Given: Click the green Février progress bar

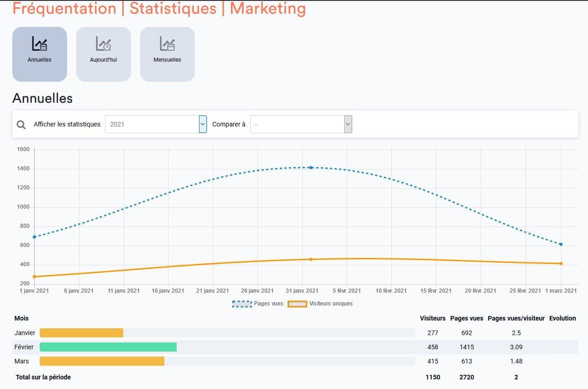Looking at the screenshot, I should pyautogui.click(x=108, y=347).
